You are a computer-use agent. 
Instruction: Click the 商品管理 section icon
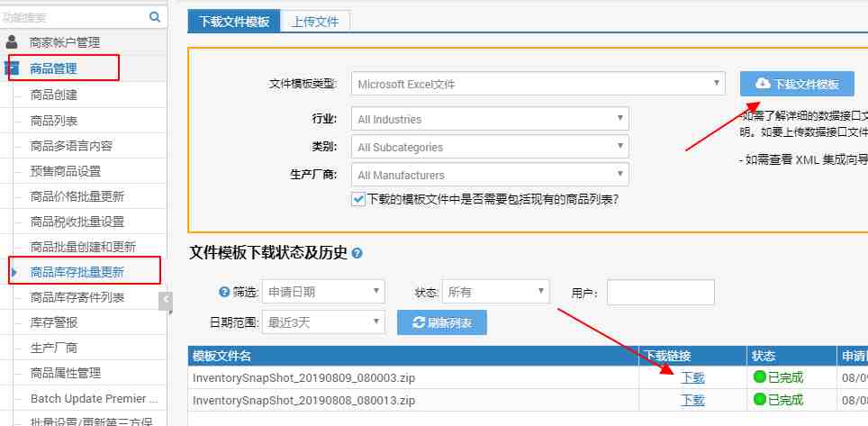[x=12, y=68]
